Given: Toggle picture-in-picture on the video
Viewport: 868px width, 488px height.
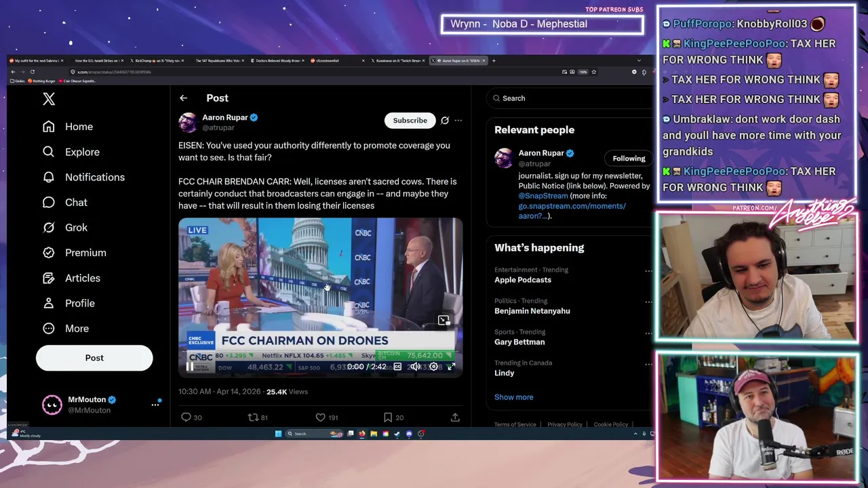Looking at the screenshot, I should pyautogui.click(x=443, y=321).
